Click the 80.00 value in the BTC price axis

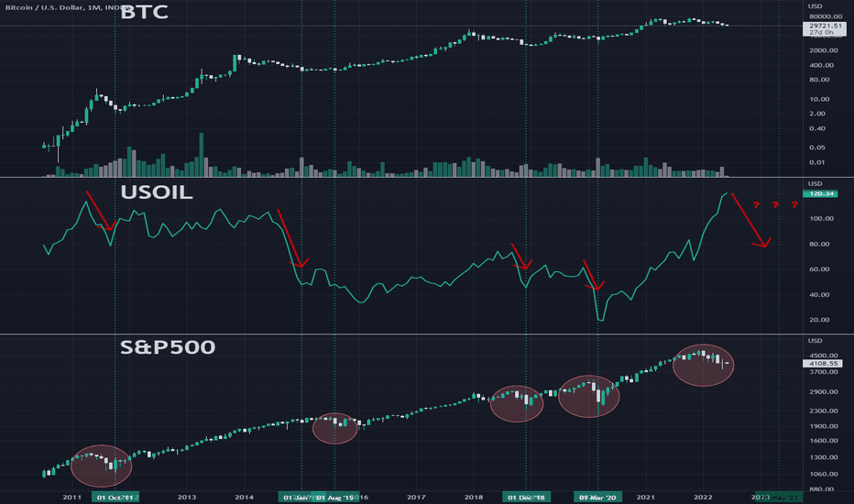pos(820,80)
